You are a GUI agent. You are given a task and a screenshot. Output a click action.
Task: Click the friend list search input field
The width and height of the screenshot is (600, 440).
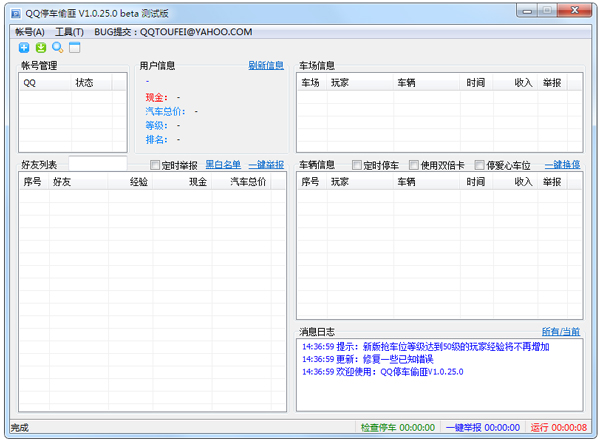[x=97, y=164]
